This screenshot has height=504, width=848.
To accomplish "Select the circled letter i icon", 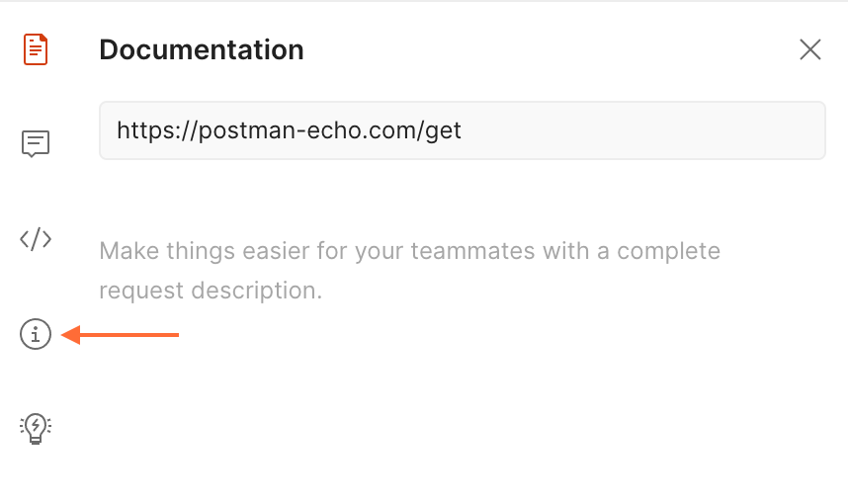I will click(x=36, y=335).
